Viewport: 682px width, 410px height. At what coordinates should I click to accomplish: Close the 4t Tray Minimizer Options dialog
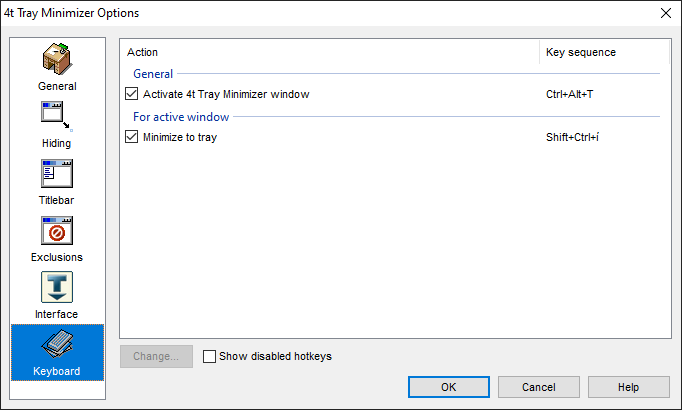[x=665, y=13]
